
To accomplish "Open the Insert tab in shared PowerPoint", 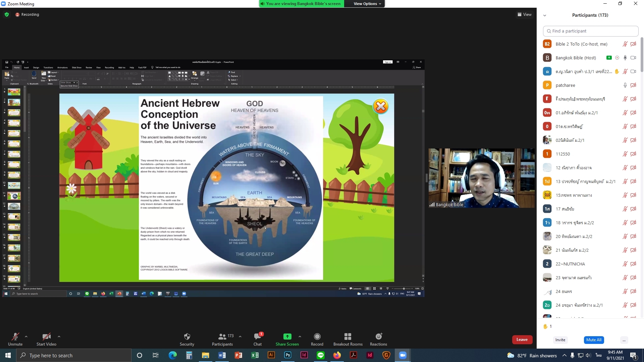I will pos(26,67).
